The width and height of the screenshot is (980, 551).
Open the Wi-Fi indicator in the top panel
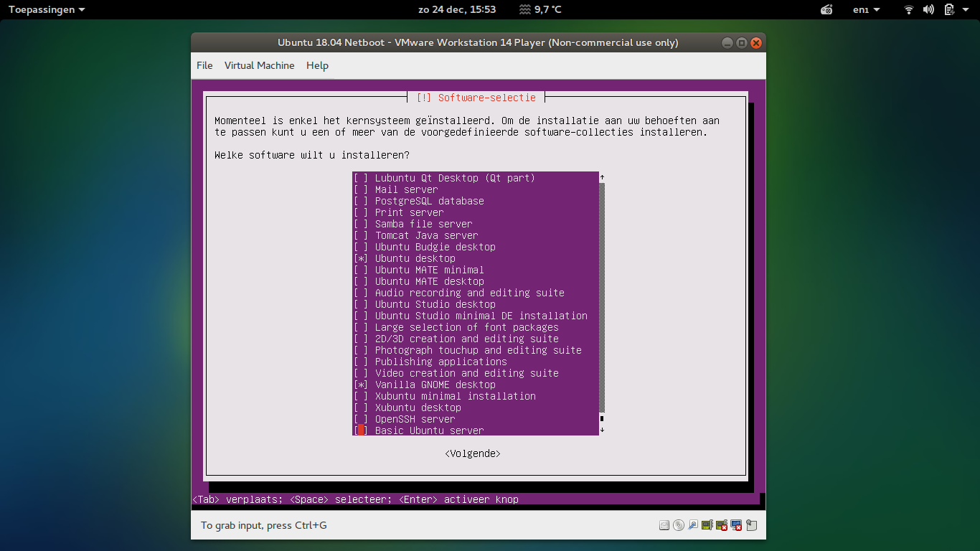coord(909,9)
